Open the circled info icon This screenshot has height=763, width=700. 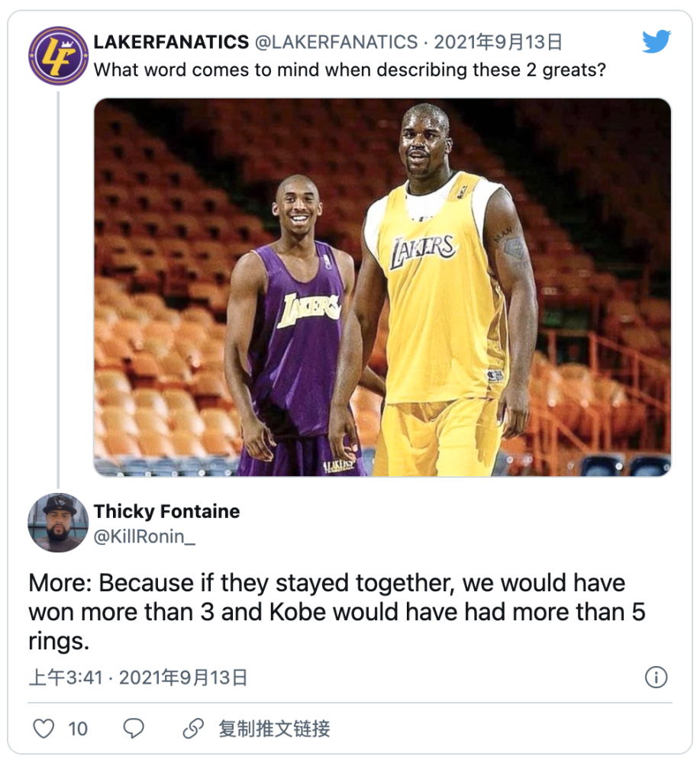[656, 677]
